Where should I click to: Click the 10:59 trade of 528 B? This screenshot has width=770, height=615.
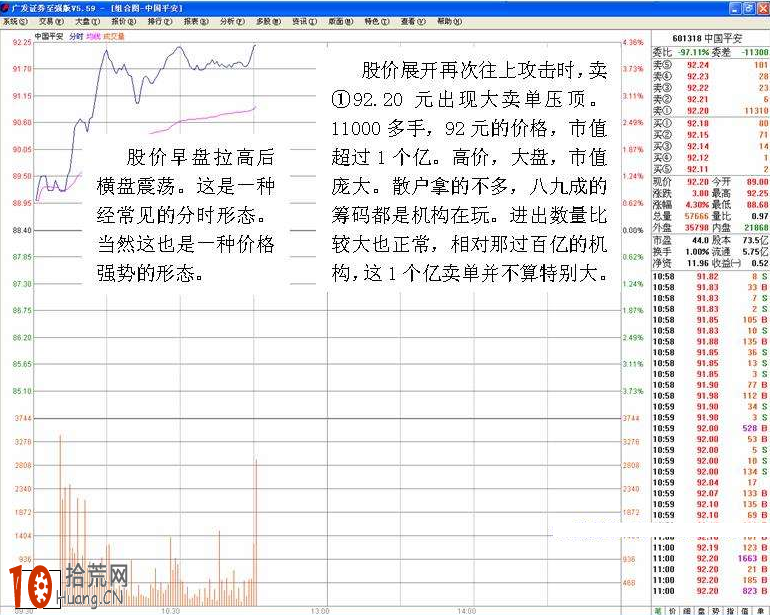click(x=711, y=428)
